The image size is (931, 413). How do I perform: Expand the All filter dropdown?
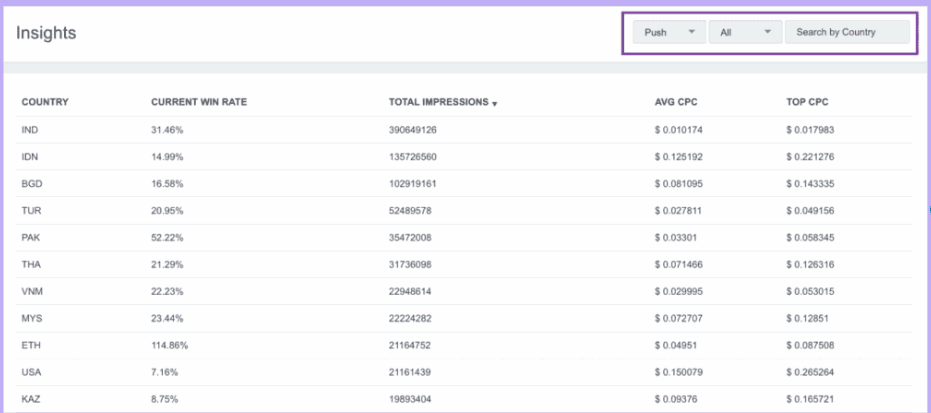click(x=745, y=32)
